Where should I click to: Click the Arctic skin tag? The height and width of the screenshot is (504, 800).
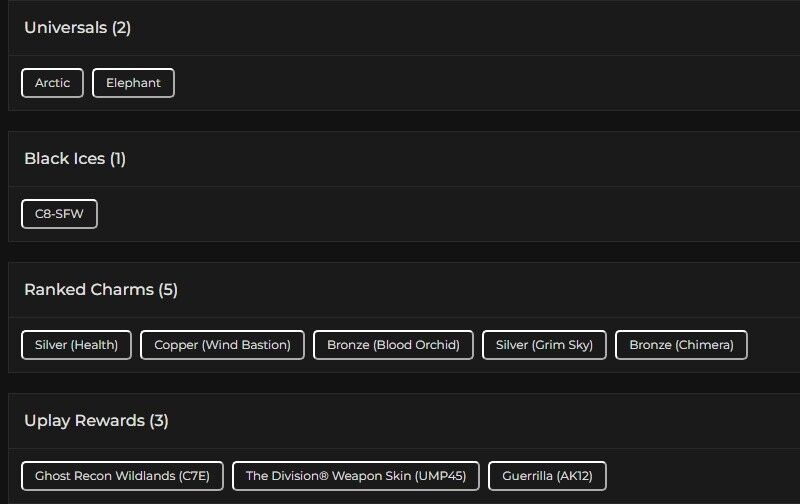click(x=52, y=83)
